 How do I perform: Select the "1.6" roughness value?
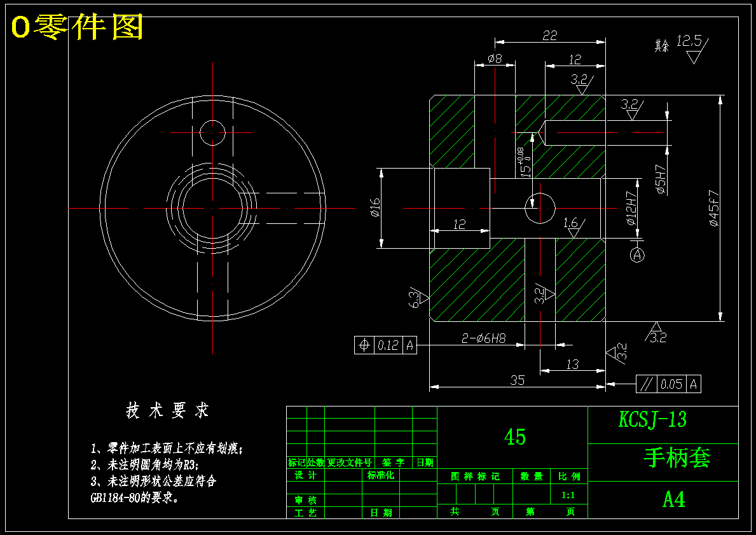coord(570,223)
